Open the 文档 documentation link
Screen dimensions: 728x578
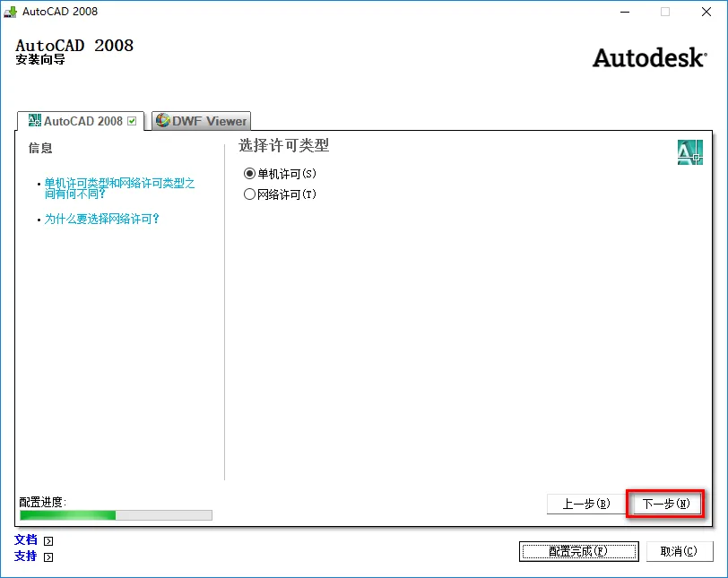(x=25, y=540)
